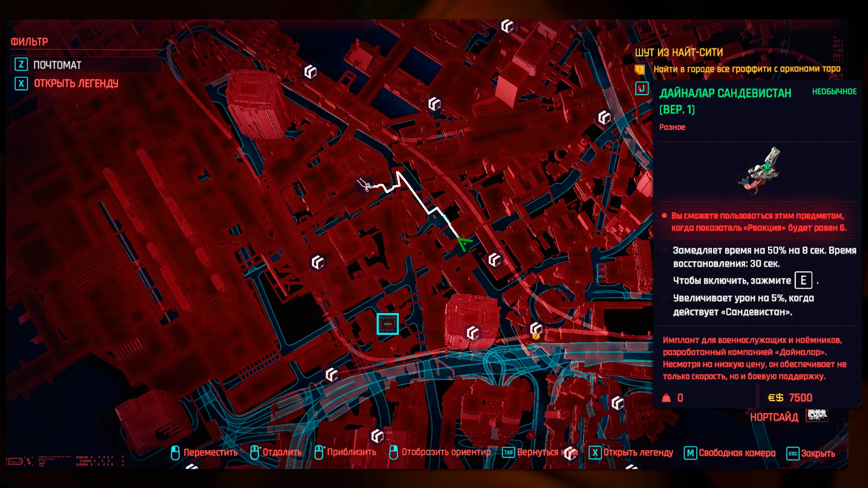This screenshot has height=488, width=868.
Task: Click drop point left of the Нортсайд label
Action: click(x=618, y=403)
